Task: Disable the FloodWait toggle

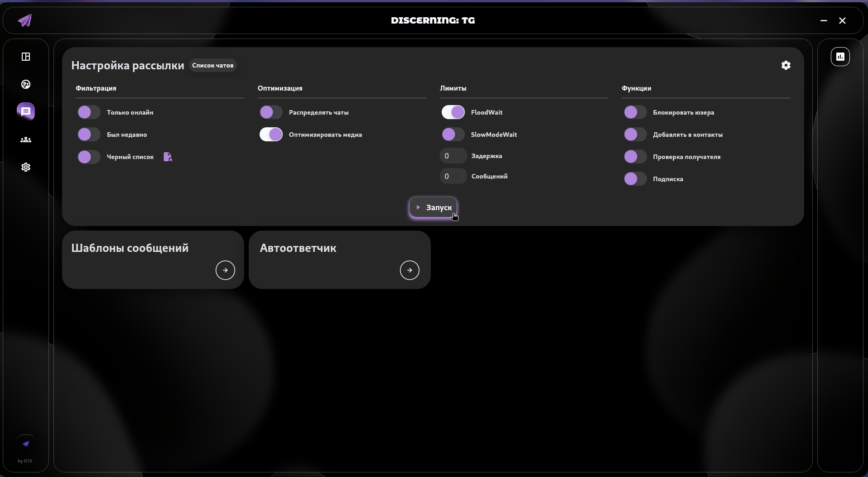Action: point(453,112)
